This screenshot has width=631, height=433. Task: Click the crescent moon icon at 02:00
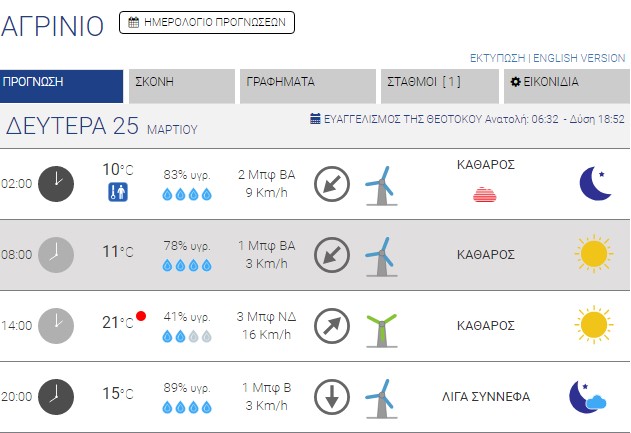[x=595, y=183]
